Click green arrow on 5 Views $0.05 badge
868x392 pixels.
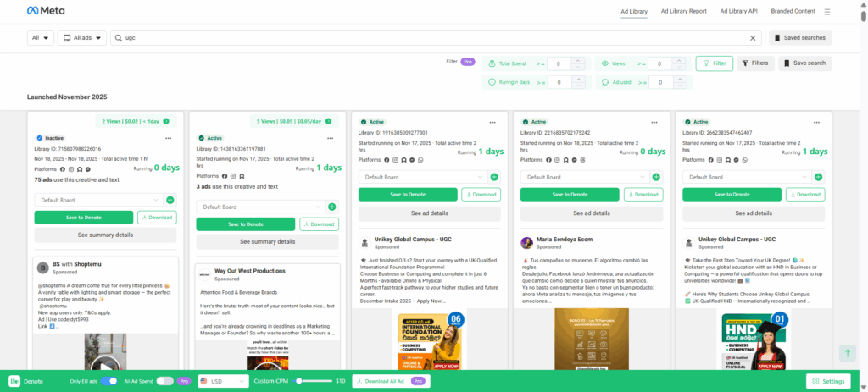coord(328,121)
